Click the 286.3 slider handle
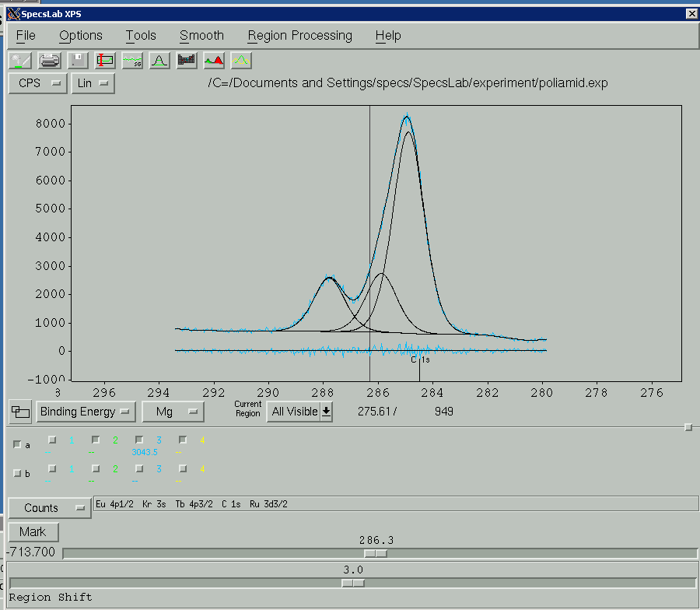This screenshot has width=700, height=610. click(375, 553)
